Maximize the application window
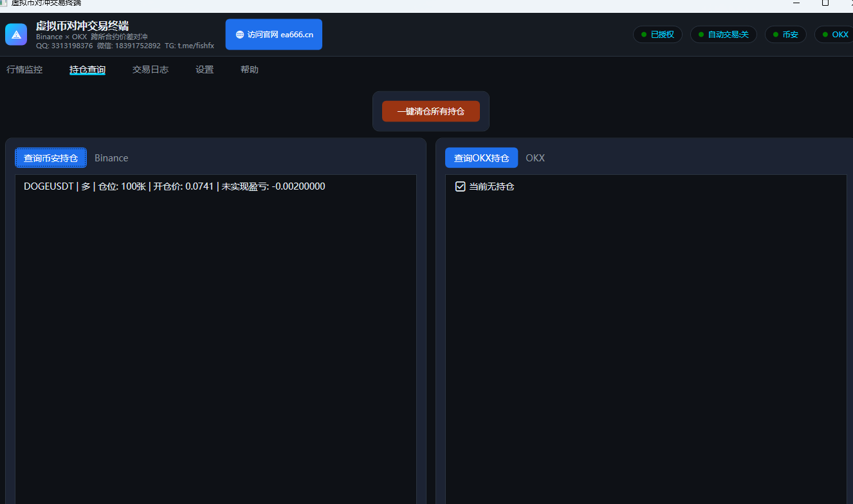The image size is (853, 504). pos(825,3)
